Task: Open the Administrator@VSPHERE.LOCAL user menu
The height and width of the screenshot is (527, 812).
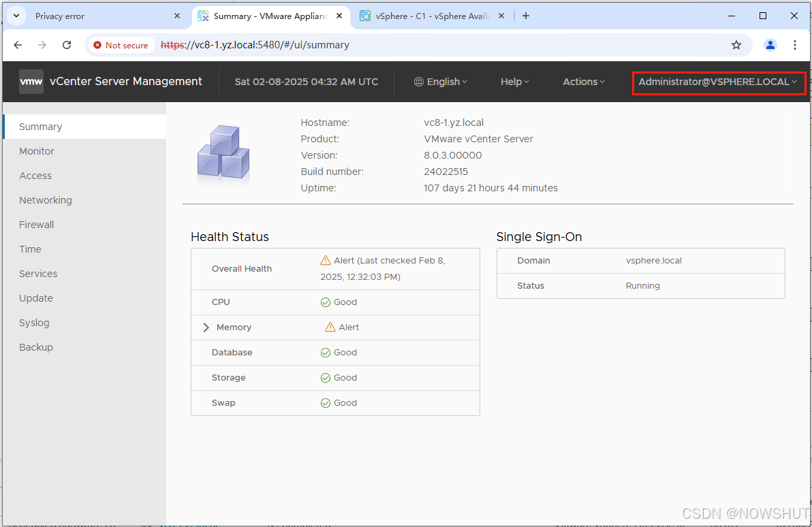Action: [718, 82]
